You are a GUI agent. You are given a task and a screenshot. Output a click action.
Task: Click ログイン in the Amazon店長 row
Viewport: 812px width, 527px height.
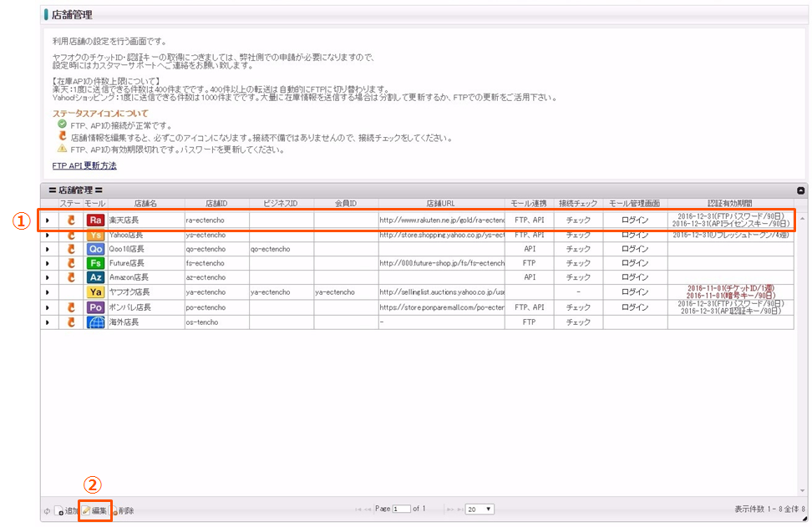[635, 277]
